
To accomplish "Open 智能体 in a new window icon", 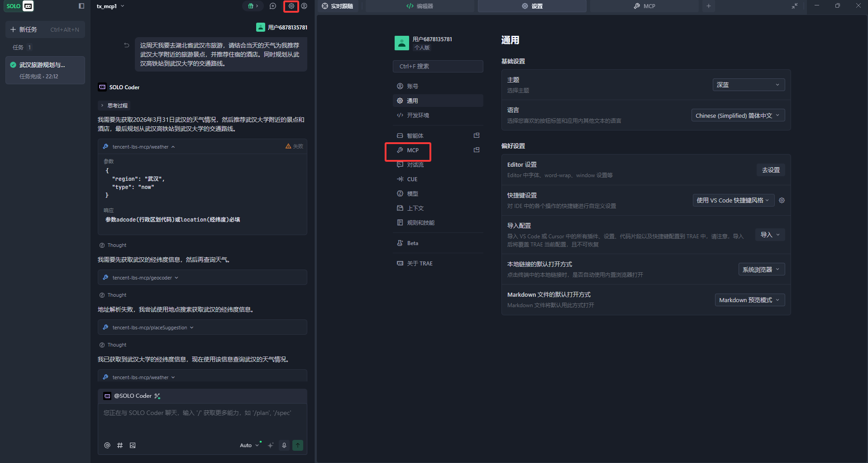I will point(477,135).
